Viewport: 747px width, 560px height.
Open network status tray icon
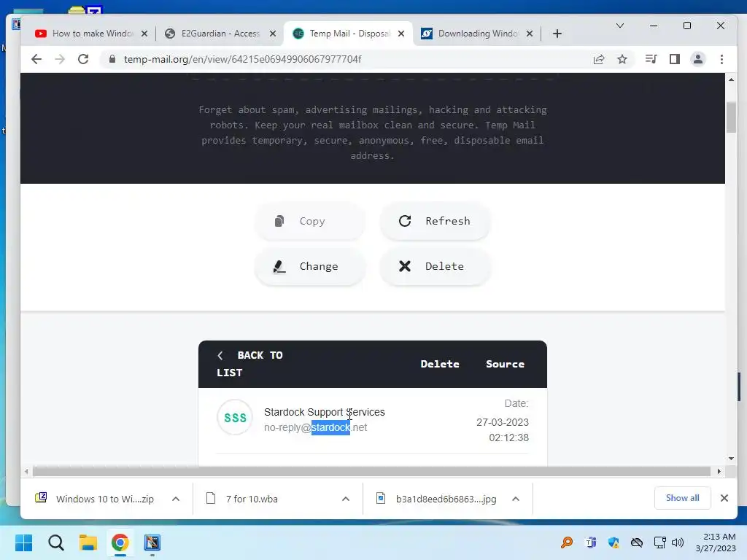pos(659,542)
